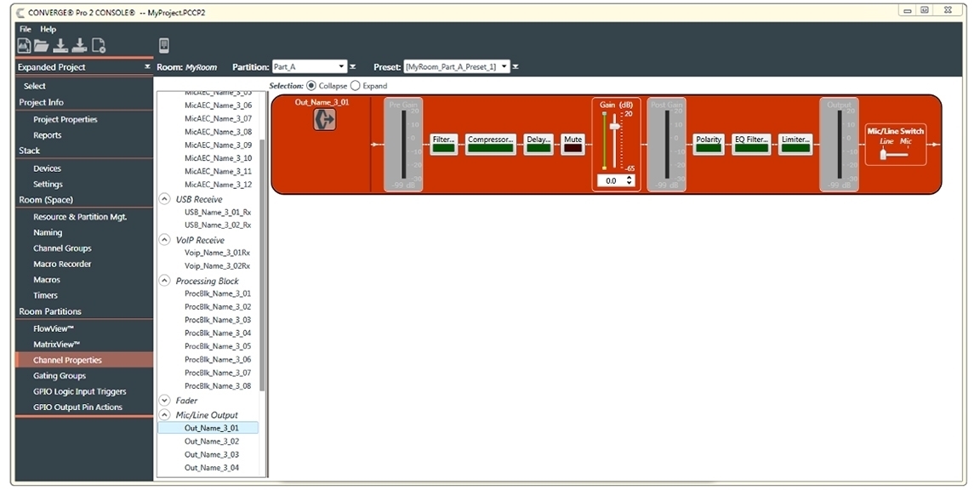
Task: Click the first download arrow toolbar icon
Action: (x=60, y=46)
